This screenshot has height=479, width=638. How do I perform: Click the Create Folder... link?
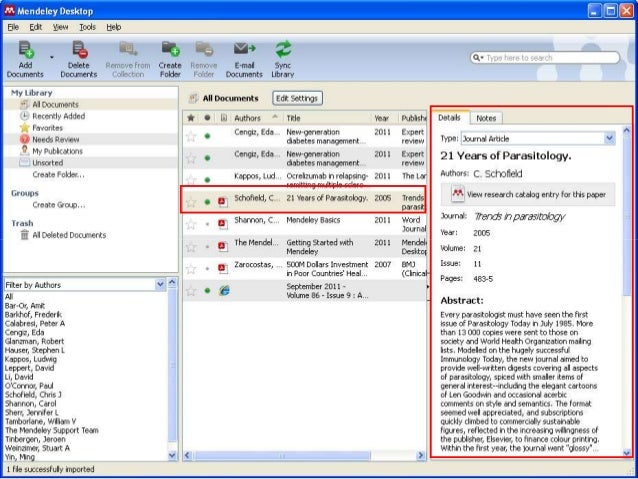59,175
